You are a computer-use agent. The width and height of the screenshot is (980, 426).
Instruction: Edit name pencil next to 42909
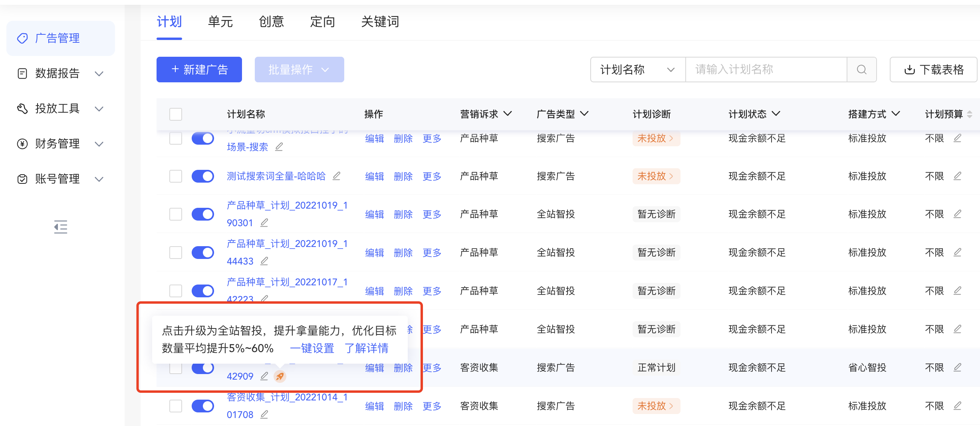point(264,376)
